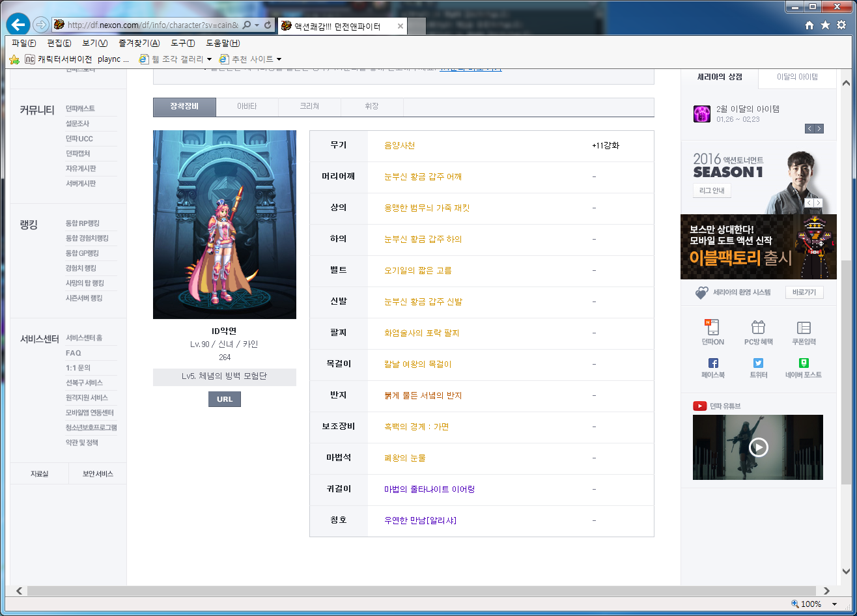Play the 던파 유튜브 video
Screen dimensions: 857x616
click(758, 447)
